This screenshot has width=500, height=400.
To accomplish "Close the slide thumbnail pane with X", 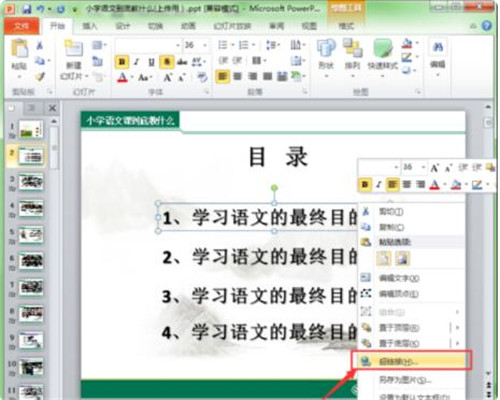I will pos(52,108).
